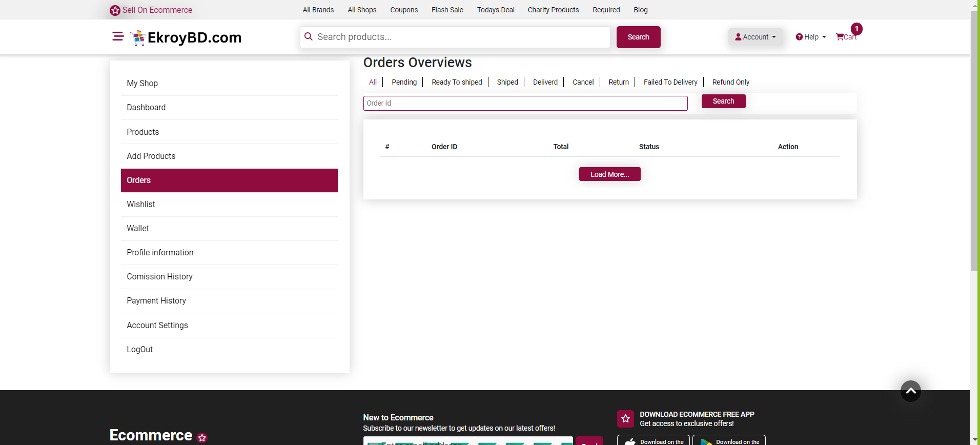Image resolution: width=980 pixels, height=445 pixels.
Task: Click the cart badge showing 1
Action: (x=856, y=29)
